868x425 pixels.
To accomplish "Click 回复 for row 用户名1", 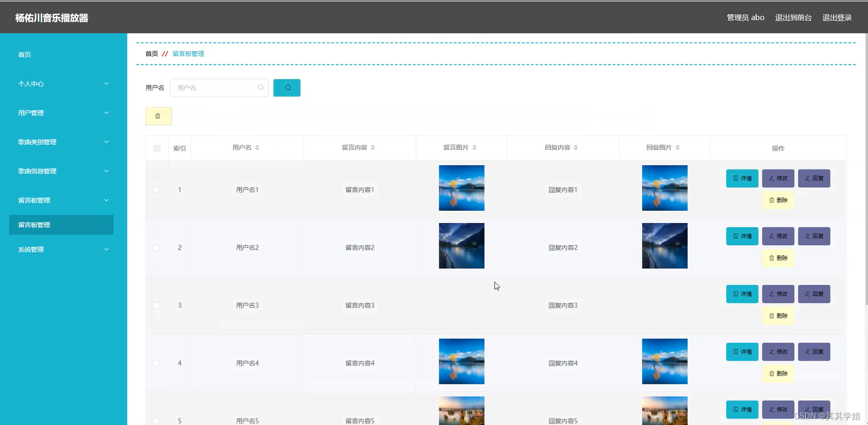I will pyautogui.click(x=814, y=178).
